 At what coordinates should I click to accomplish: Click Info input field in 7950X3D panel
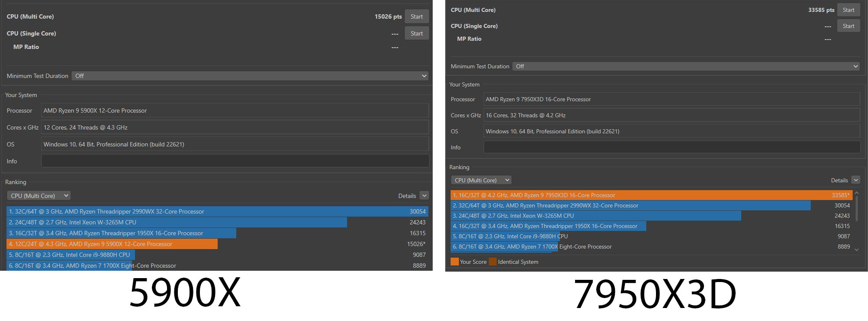(672, 147)
